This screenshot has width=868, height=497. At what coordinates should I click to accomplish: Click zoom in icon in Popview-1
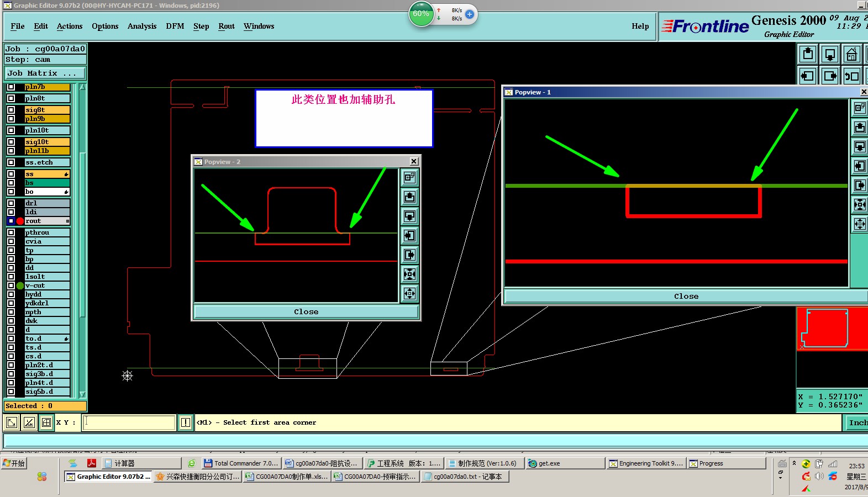point(860,205)
